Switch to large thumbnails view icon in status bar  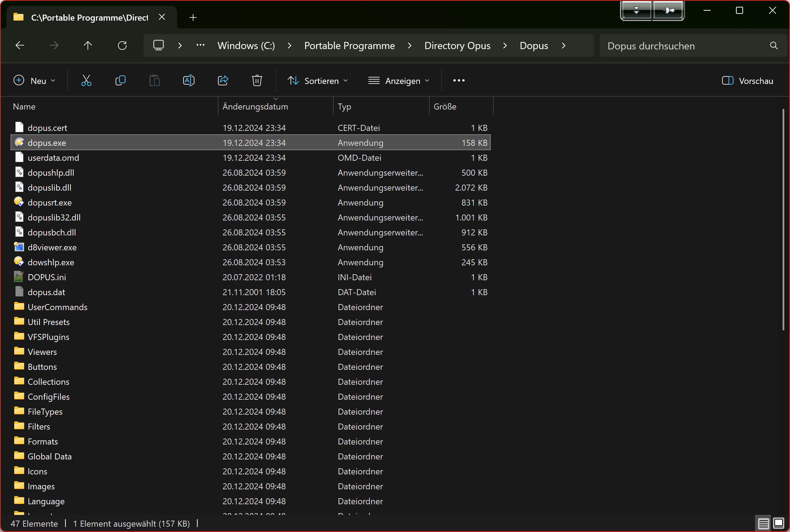point(779,523)
